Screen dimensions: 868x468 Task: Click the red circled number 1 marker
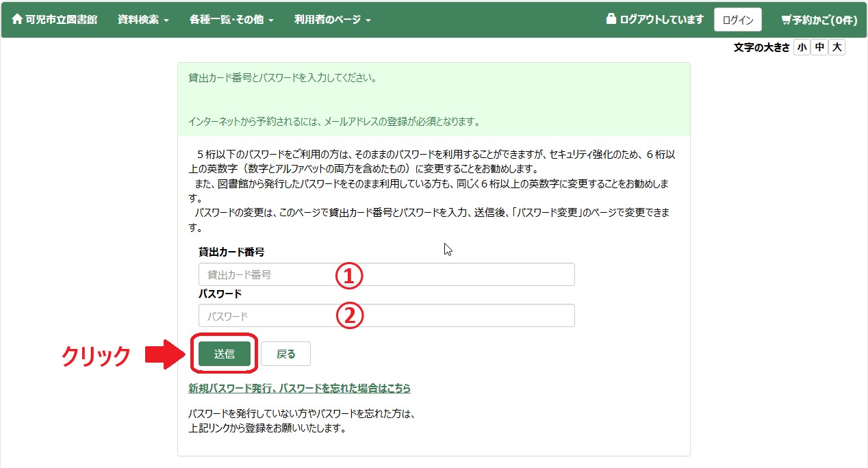coord(348,275)
